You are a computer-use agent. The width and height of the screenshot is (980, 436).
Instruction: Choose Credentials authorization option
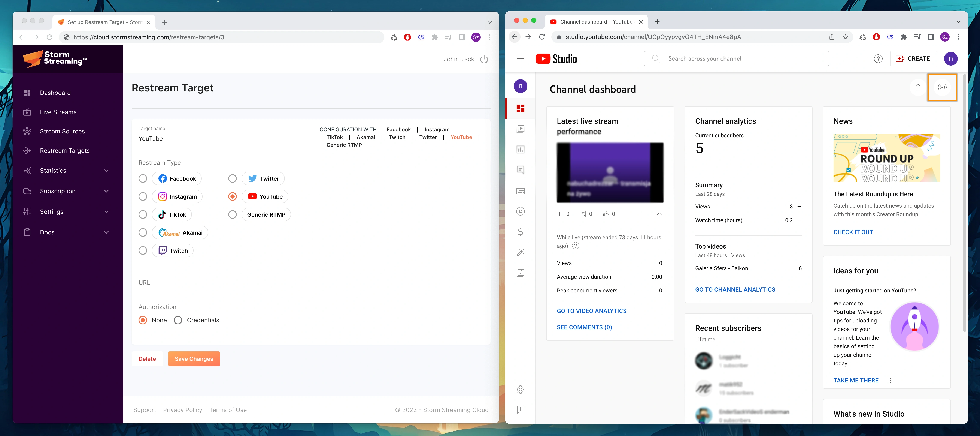178,320
